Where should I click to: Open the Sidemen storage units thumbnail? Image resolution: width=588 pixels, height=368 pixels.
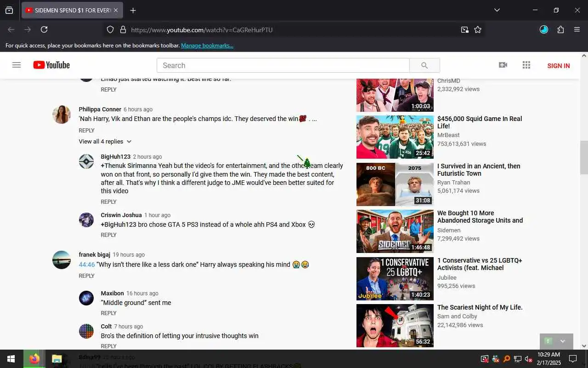click(x=395, y=231)
